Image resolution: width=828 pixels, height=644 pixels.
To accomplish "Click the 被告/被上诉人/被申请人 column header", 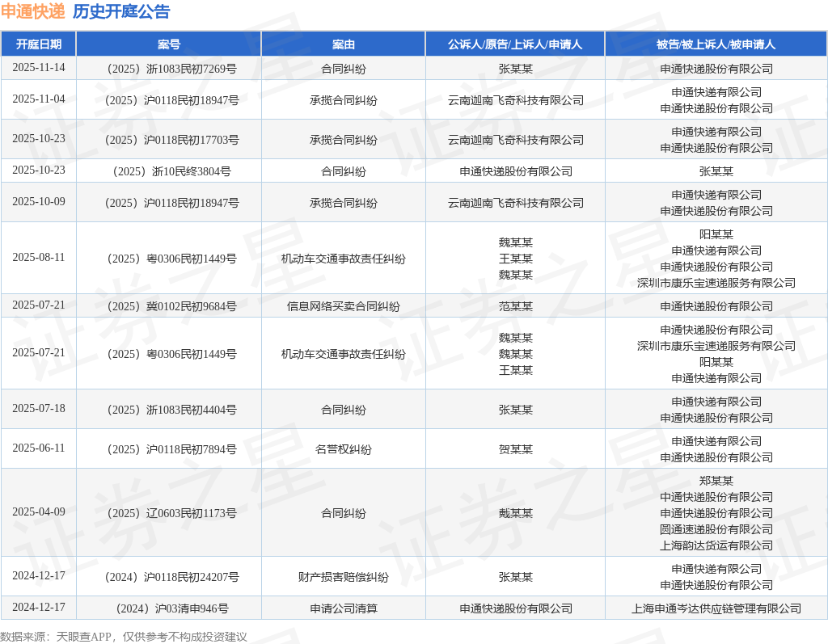I will (x=716, y=44).
